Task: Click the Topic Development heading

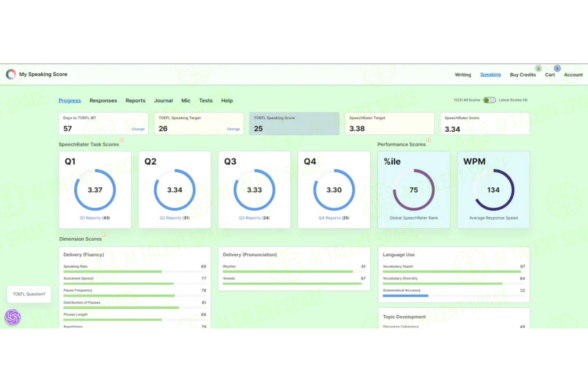Action: point(404,317)
